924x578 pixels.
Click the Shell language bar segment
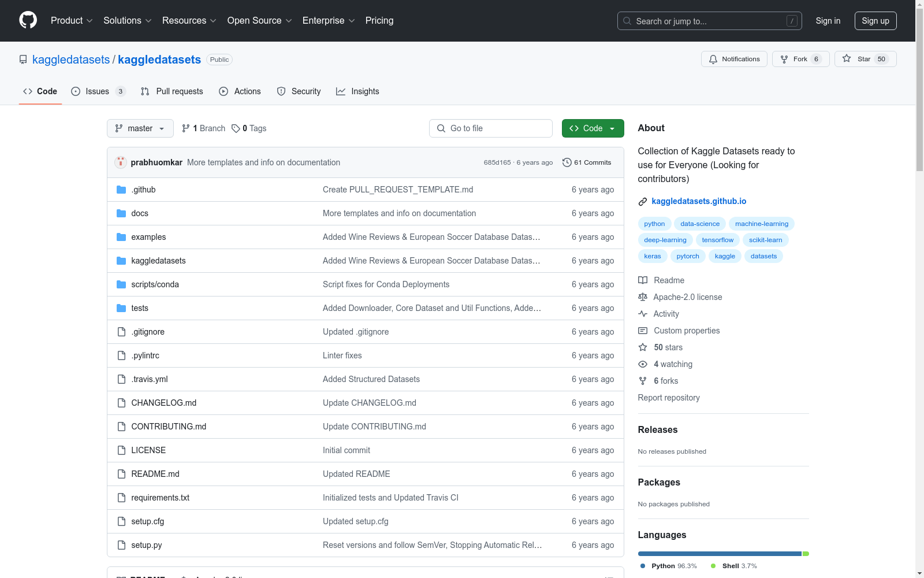(x=806, y=554)
